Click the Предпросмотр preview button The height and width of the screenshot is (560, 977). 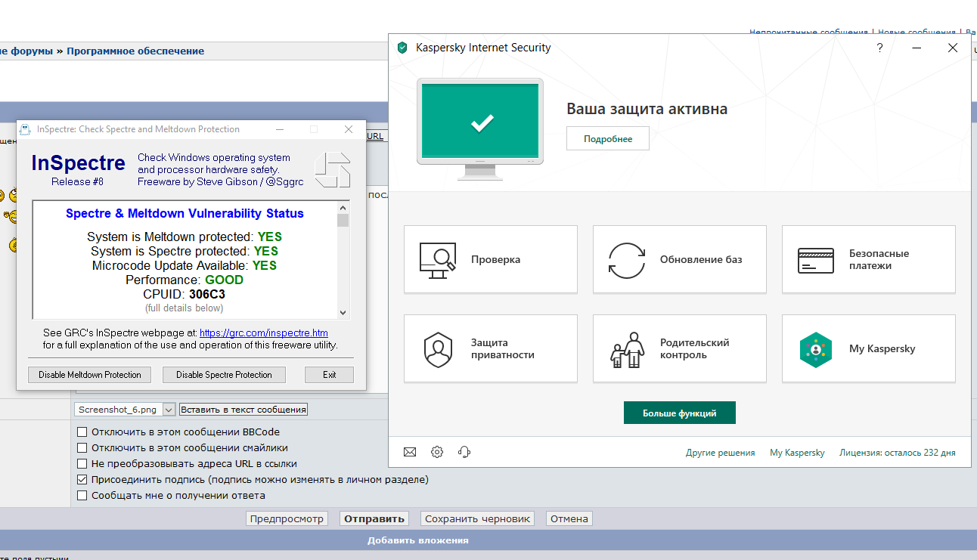click(x=287, y=518)
